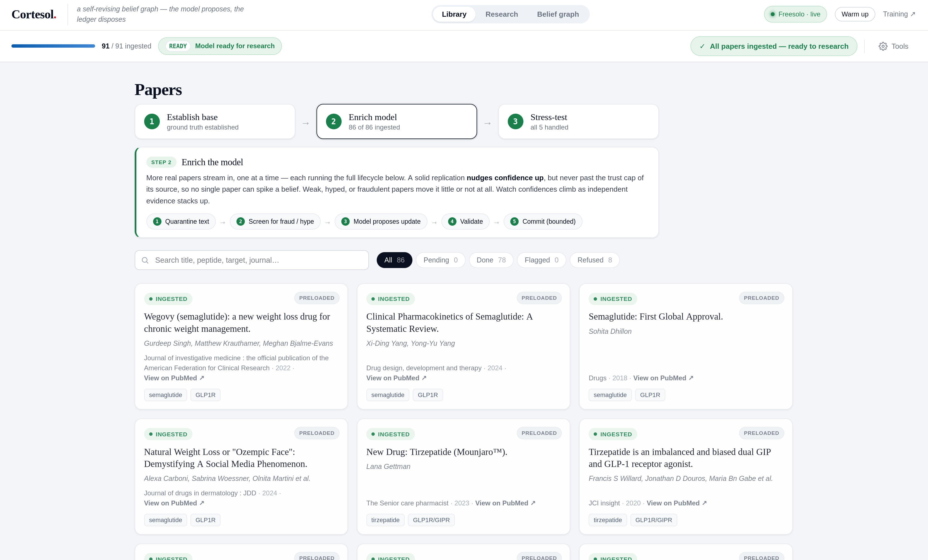Click the All papers ingested banner
This screenshot has height=560, width=928.
(774, 46)
